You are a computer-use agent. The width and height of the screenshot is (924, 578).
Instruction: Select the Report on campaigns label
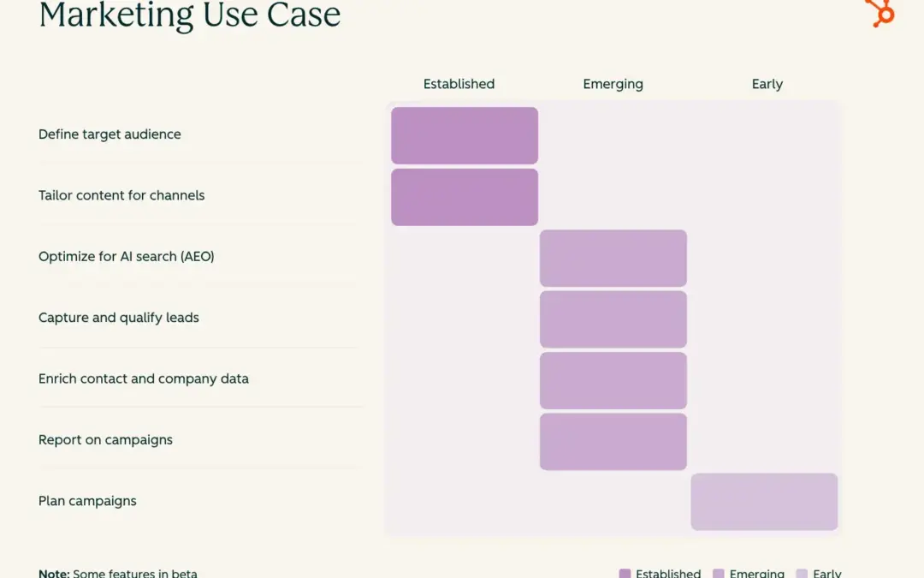[105, 440]
